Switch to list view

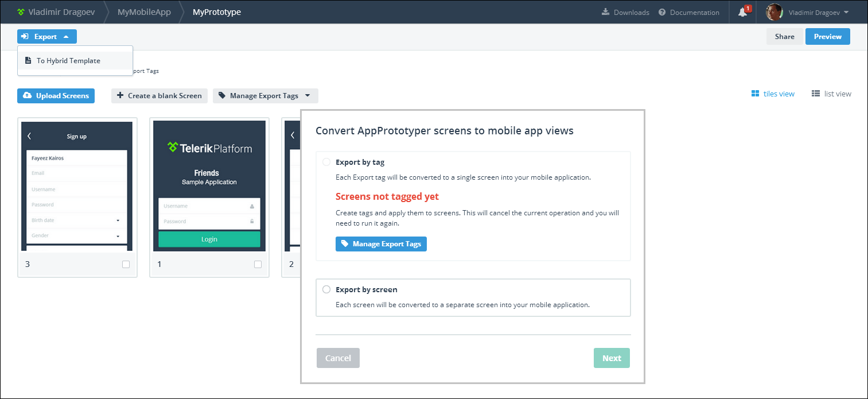click(831, 94)
